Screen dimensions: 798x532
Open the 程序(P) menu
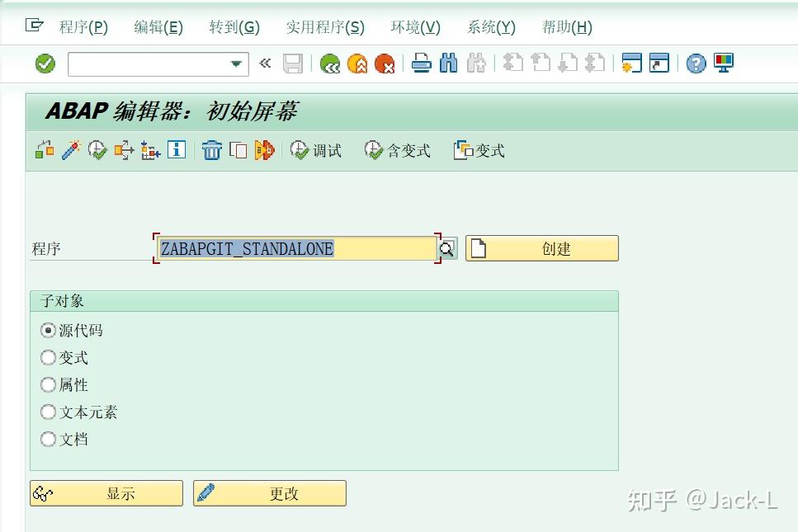click(x=83, y=27)
